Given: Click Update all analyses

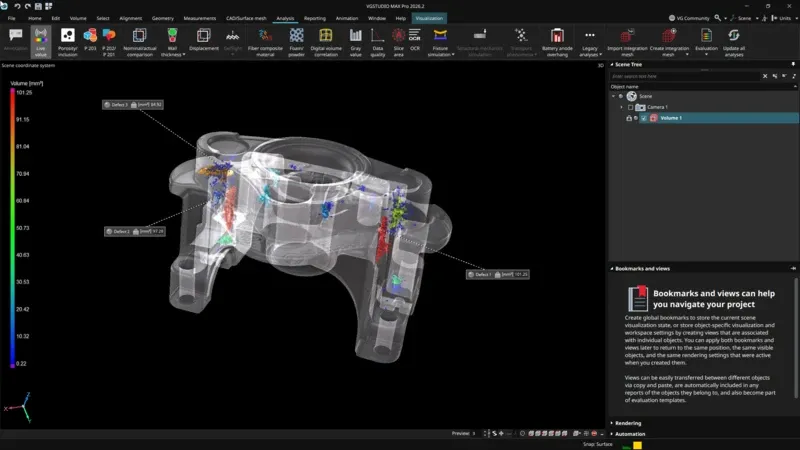Looking at the screenshot, I should (734, 41).
